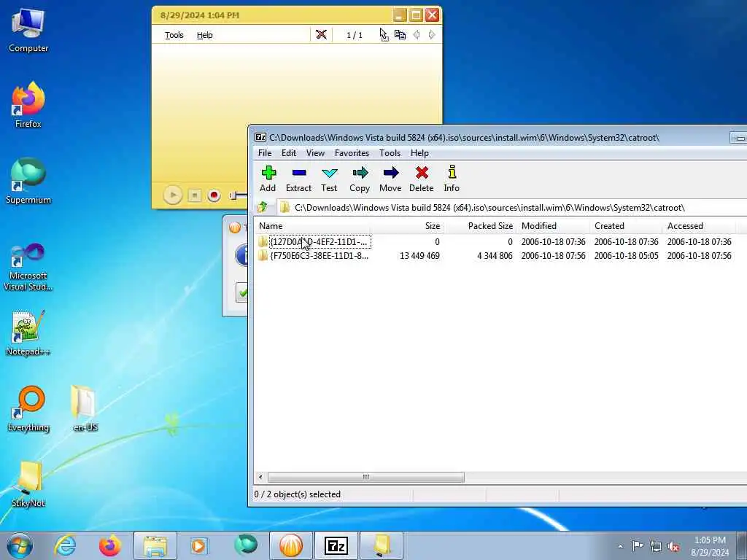Open Everything desktop shortcut

(x=28, y=408)
